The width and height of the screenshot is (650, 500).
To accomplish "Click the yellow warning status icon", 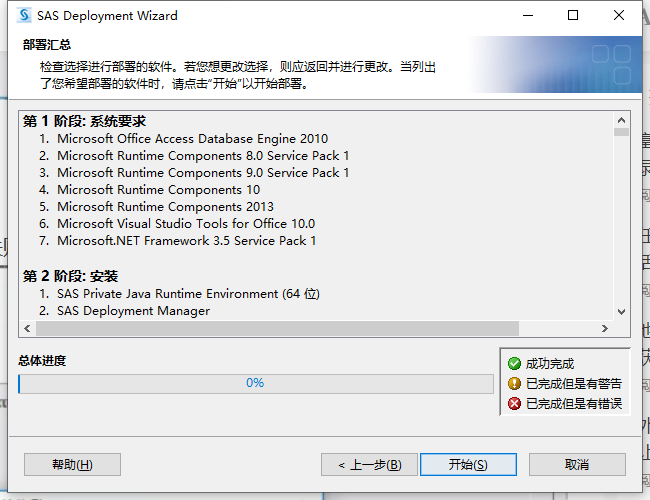I will tap(514, 383).
